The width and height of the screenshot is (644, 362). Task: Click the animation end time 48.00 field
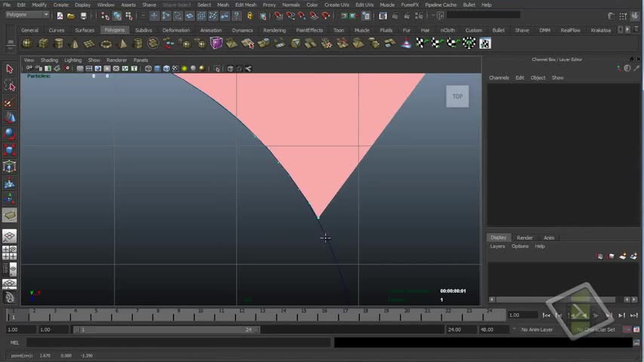[494, 330]
